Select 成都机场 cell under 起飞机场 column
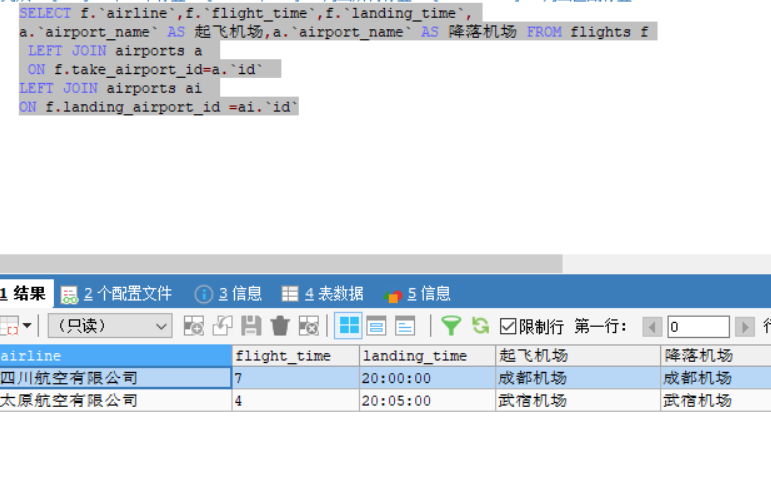The width and height of the screenshot is (771, 495). coord(578,378)
